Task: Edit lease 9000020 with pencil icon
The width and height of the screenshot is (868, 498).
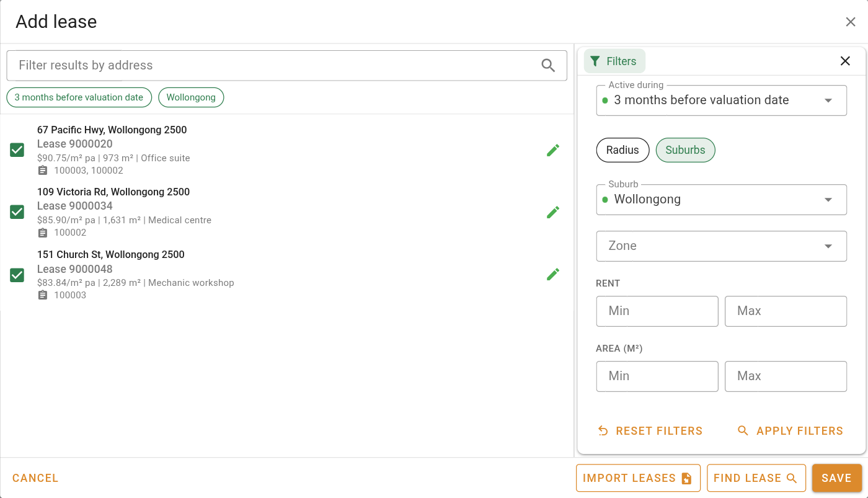Action: [553, 150]
